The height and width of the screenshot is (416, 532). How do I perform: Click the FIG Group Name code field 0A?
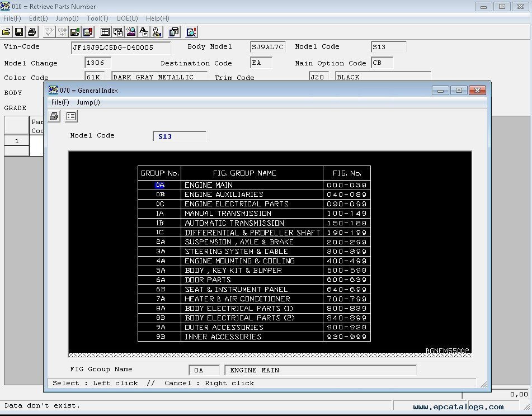pyautogui.click(x=204, y=370)
